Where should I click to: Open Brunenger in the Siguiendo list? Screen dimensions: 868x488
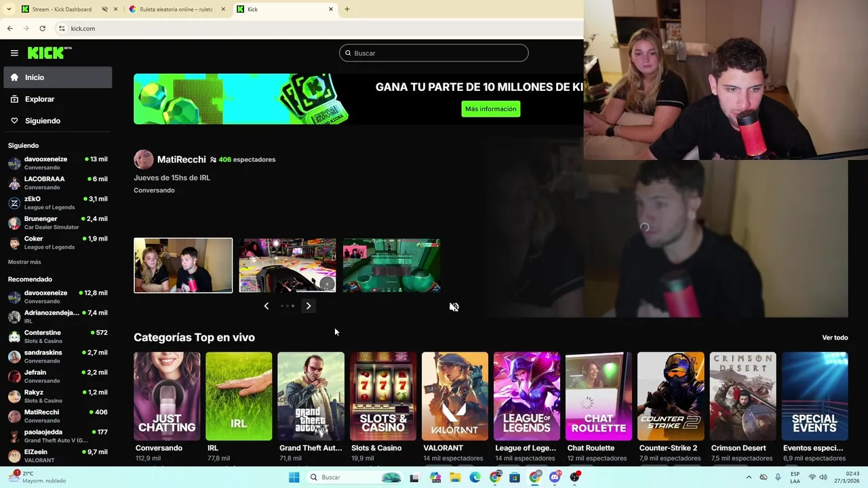(x=58, y=223)
